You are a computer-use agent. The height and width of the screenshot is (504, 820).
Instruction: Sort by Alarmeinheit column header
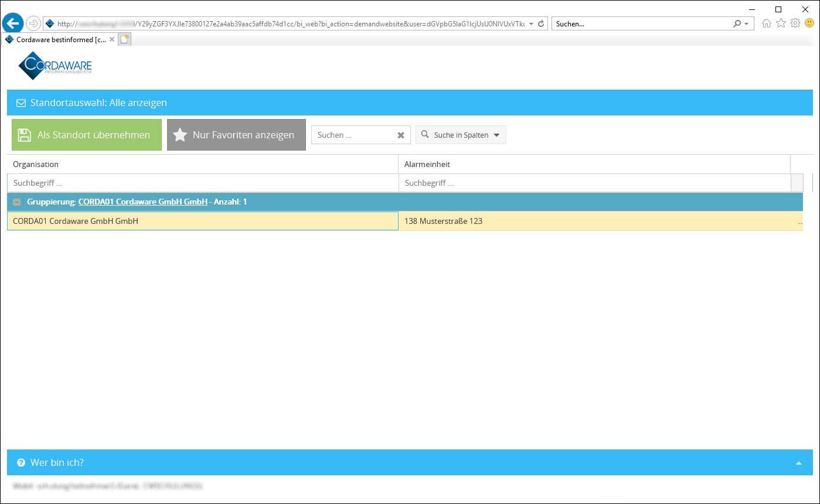pos(594,164)
